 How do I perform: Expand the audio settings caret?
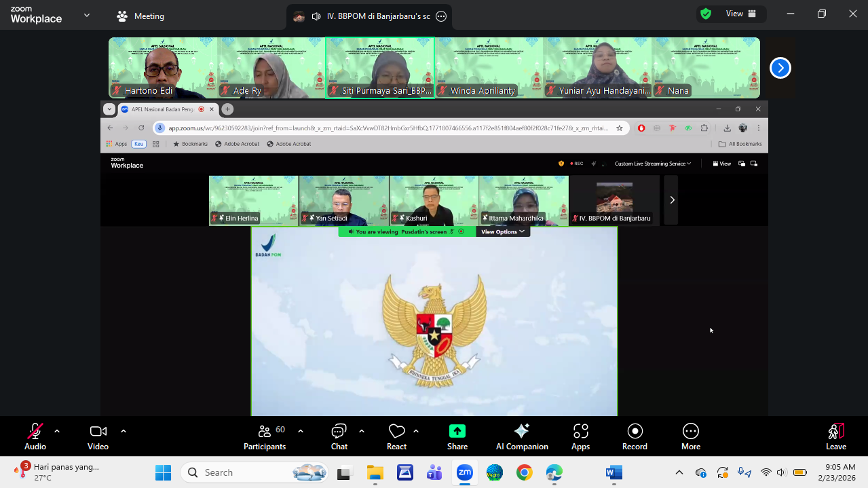(x=57, y=431)
